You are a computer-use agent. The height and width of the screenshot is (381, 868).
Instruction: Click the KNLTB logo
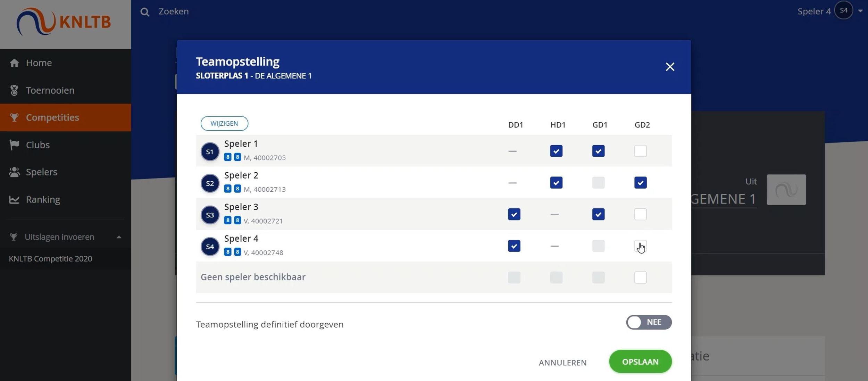(64, 22)
